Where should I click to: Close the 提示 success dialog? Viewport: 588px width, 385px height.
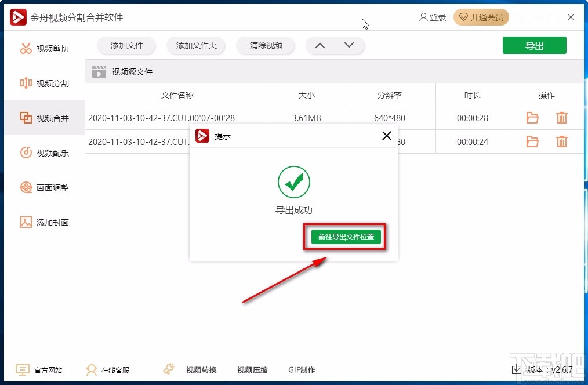tap(386, 136)
